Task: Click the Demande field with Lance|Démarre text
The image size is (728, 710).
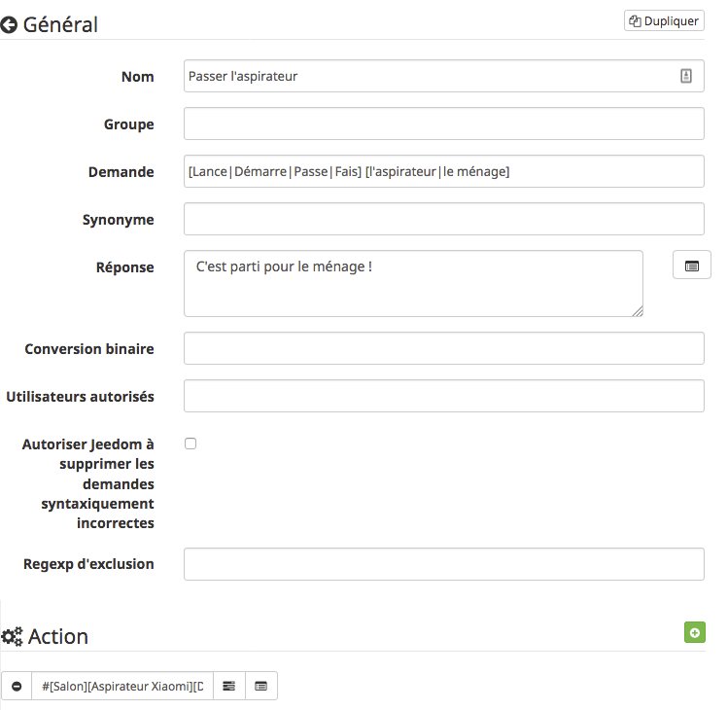Action: pos(444,171)
